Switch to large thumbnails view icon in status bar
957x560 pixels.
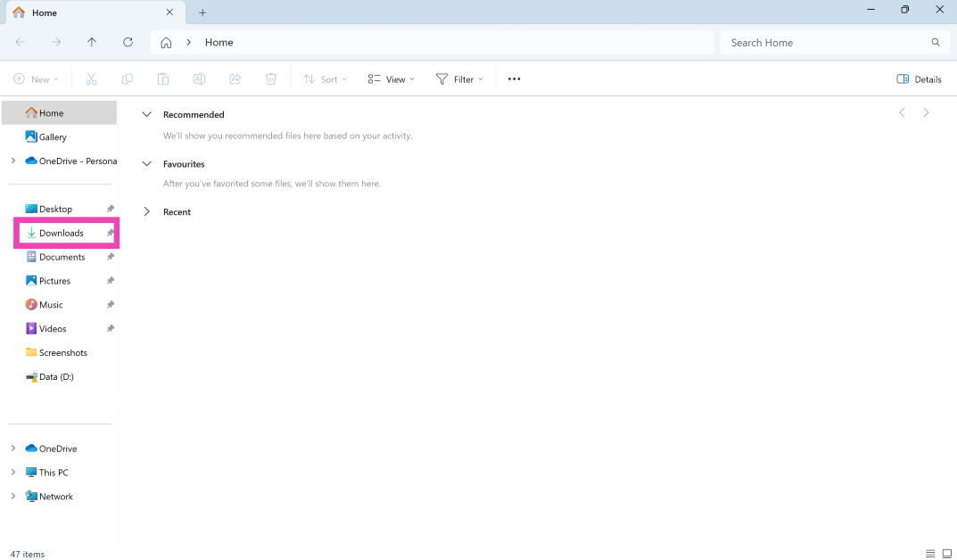(947, 554)
